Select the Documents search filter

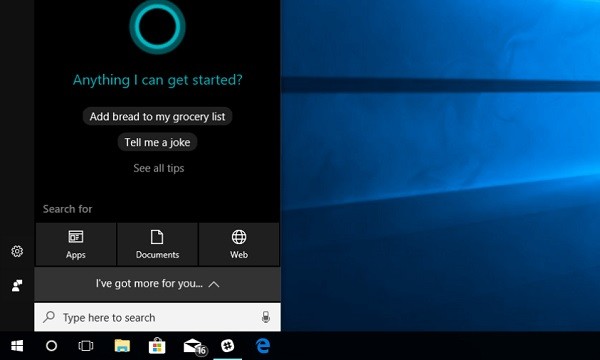pyautogui.click(x=157, y=244)
